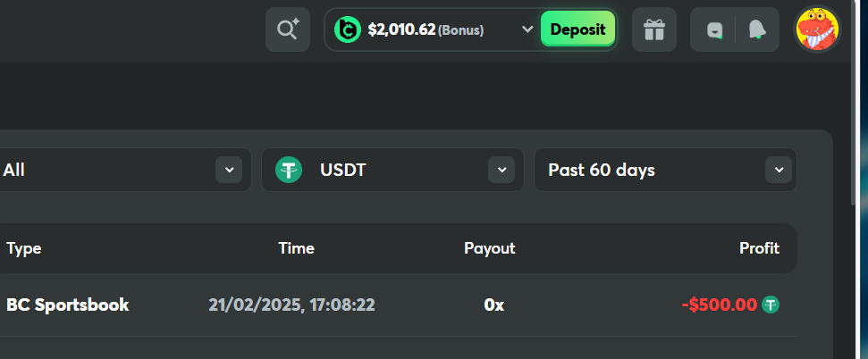
Task: Select the BC Sportsbook bet row
Action: tap(68, 305)
